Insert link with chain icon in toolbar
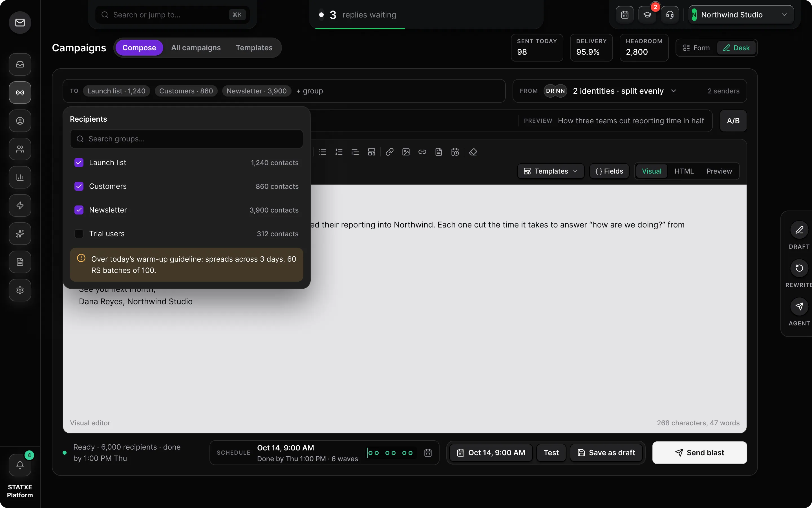The height and width of the screenshot is (508, 812). (x=390, y=152)
